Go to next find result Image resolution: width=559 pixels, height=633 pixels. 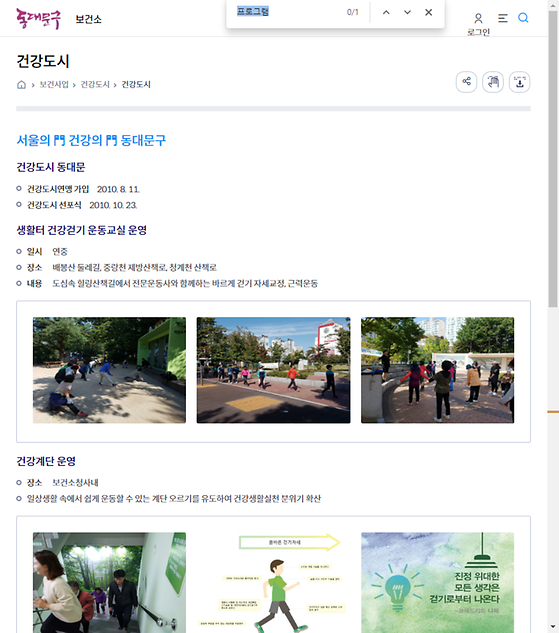[407, 12]
